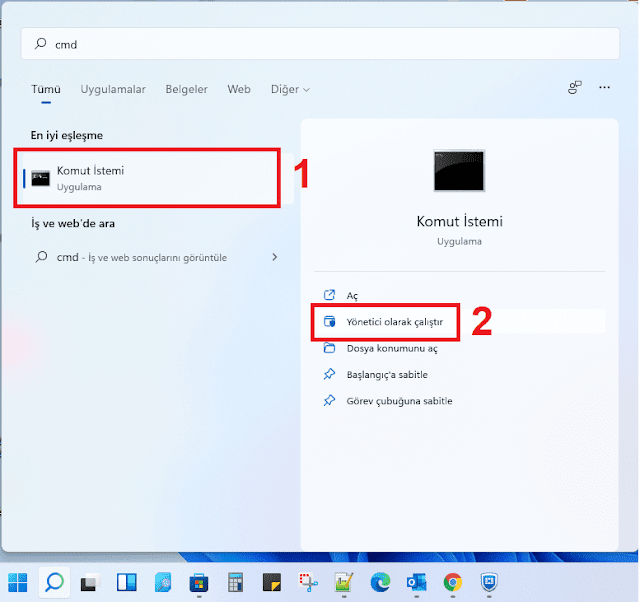This screenshot has width=640, height=602.
Task: Click the En iyi eşleşme heading
Action: (67, 136)
